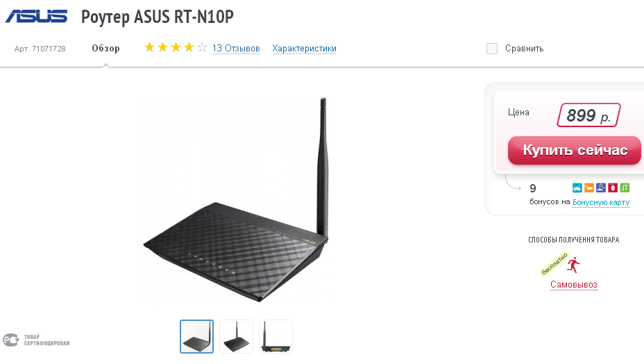Screen dimensions: 644x364
Task: Select the router rear ports thumbnail
Action: coord(276,336)
